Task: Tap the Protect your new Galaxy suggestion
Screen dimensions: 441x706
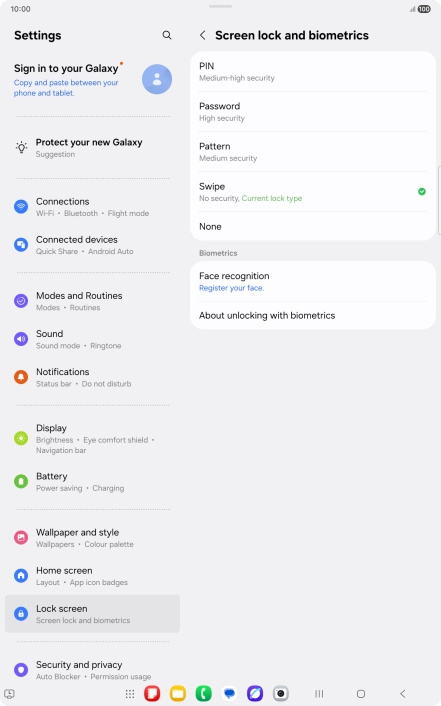Action: click(92, 148)
